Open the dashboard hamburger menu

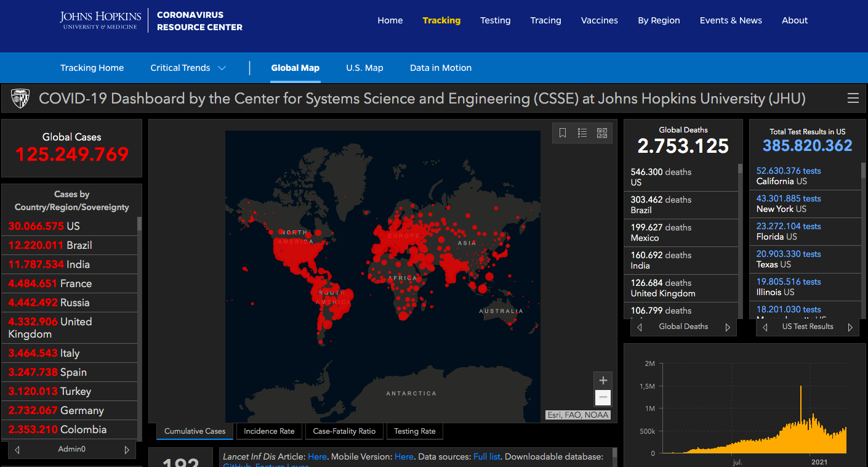(x=853, y=99)
